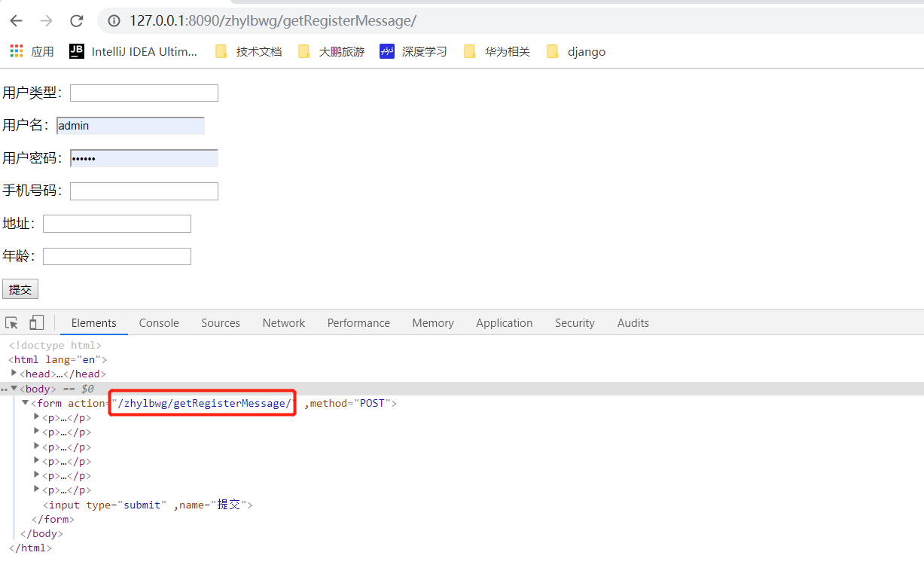Open the Sources tab
This screenshot has width=924, height=583.
click(x=221, y=322)
